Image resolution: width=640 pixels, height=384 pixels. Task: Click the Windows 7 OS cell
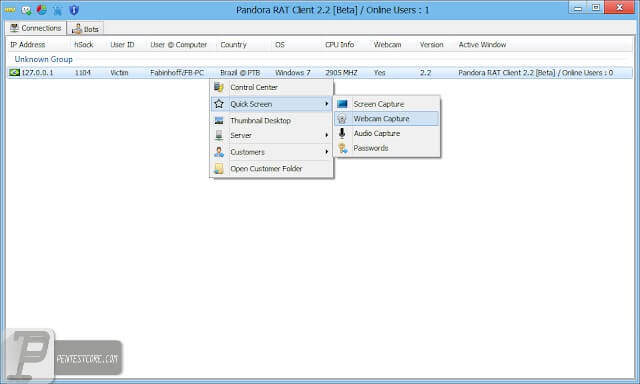click(293, 73)
